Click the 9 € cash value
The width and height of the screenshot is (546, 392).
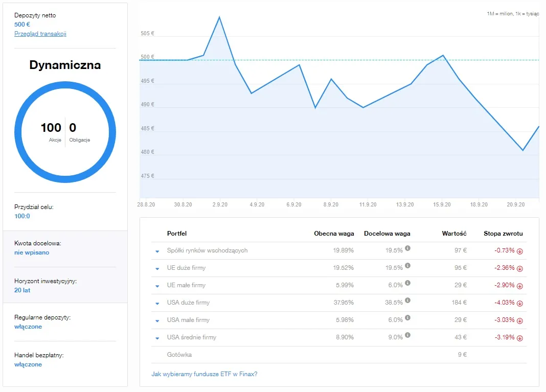coord(463,355)
